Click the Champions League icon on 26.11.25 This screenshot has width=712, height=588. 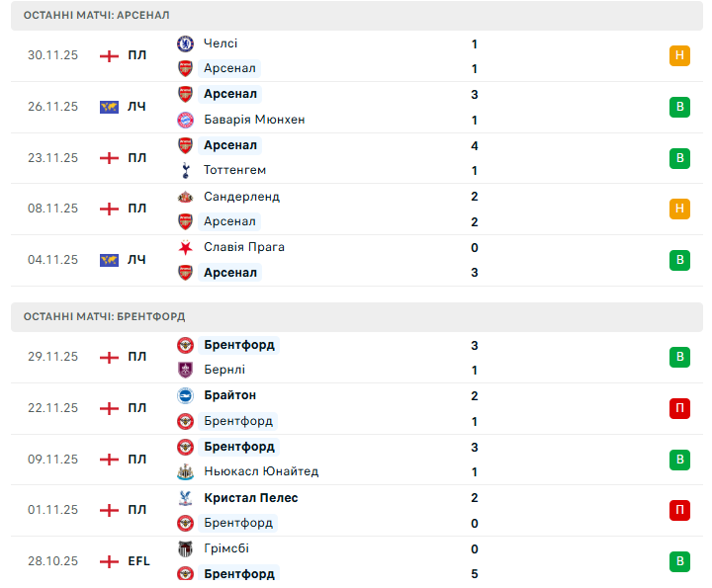pos(109,107)
